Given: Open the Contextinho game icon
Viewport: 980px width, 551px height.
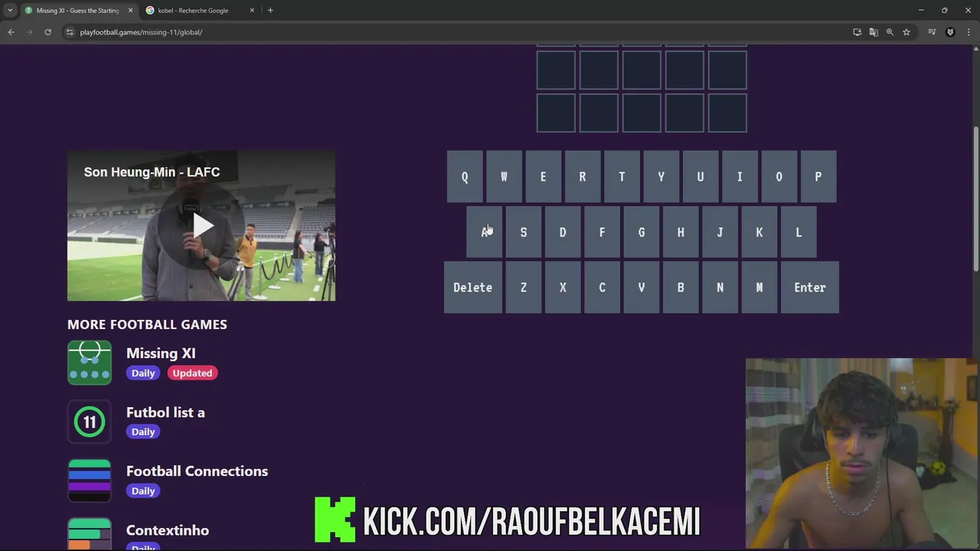Looking at the screenshot, I should click(90, 534).
